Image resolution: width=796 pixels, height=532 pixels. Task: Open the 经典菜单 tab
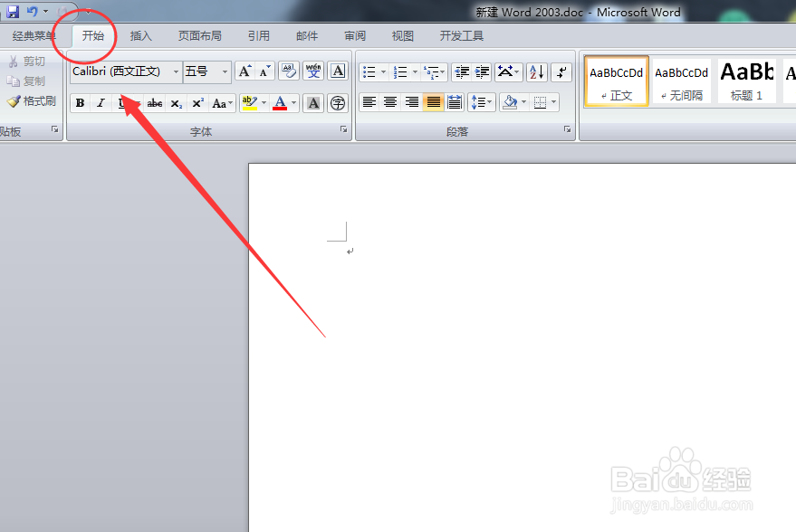click(x=34, y=36)
